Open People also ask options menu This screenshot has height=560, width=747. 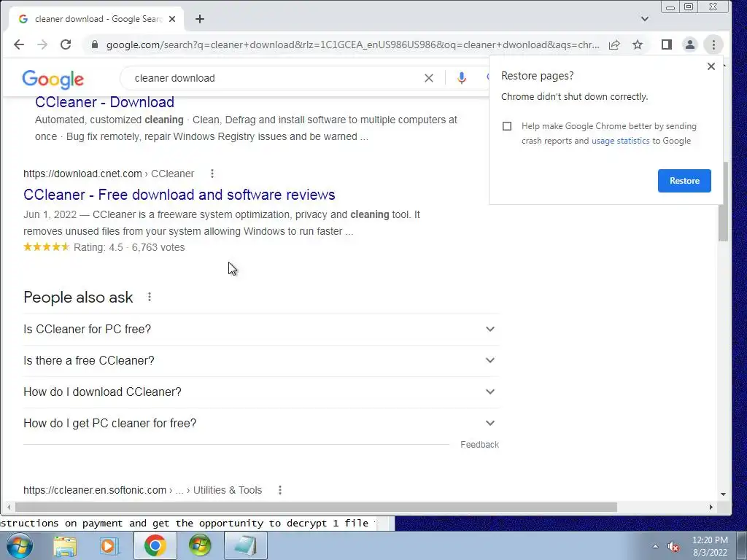click(150, 297)
